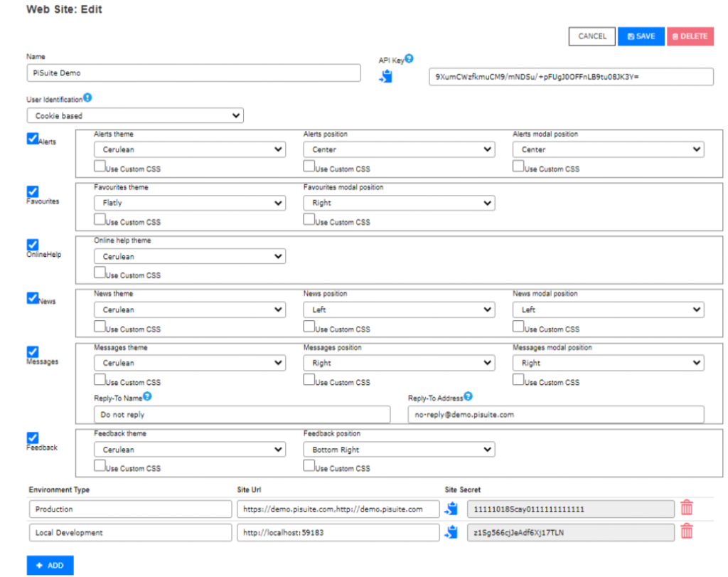Delete the Local Development environment row

[x=686, y=531]
